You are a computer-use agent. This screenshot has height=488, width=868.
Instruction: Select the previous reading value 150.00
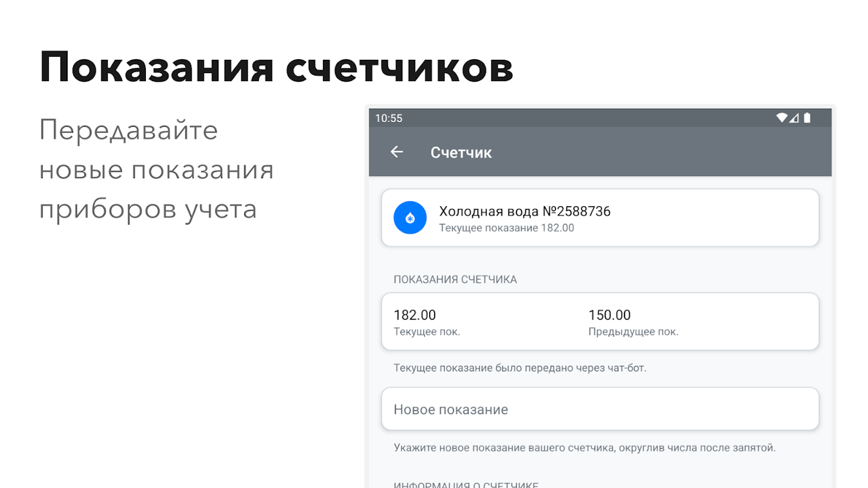point(609,315)
